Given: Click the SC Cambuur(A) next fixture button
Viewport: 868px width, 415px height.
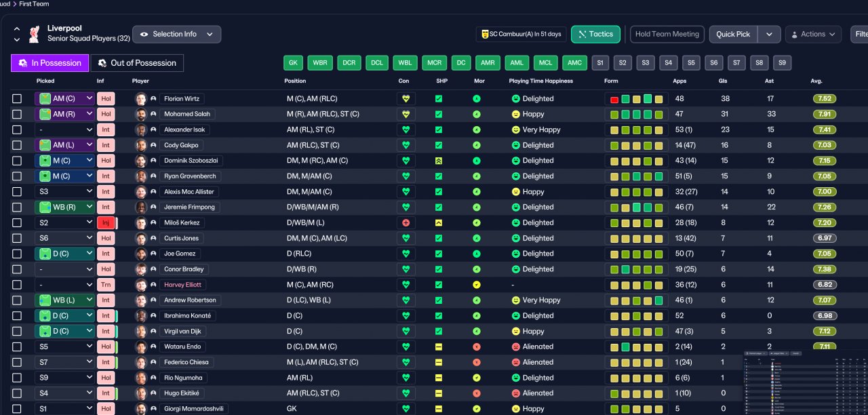Looking at the screenshot, I should [x=521, y=34].
